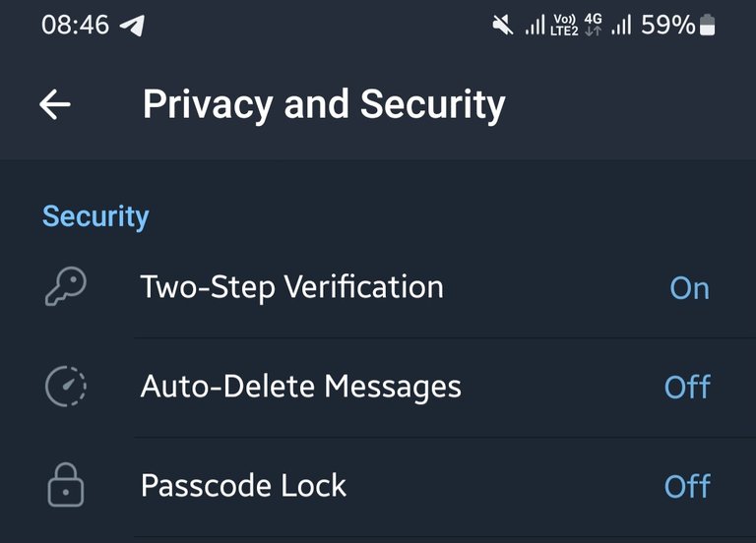Tap the second signal strength bars
Image resolution: width=756 pixels, height=543 pixels.
pyautogui.click(x=621, y=25)
